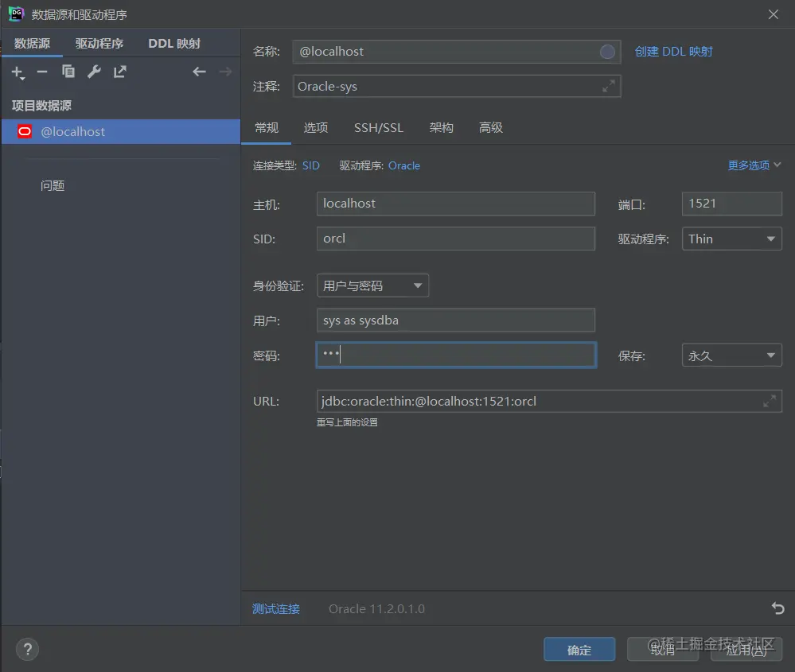Viewport: 795px width, 672px height.
Task: Expand the 注释 comment field
Action: (x=609, y=86)
